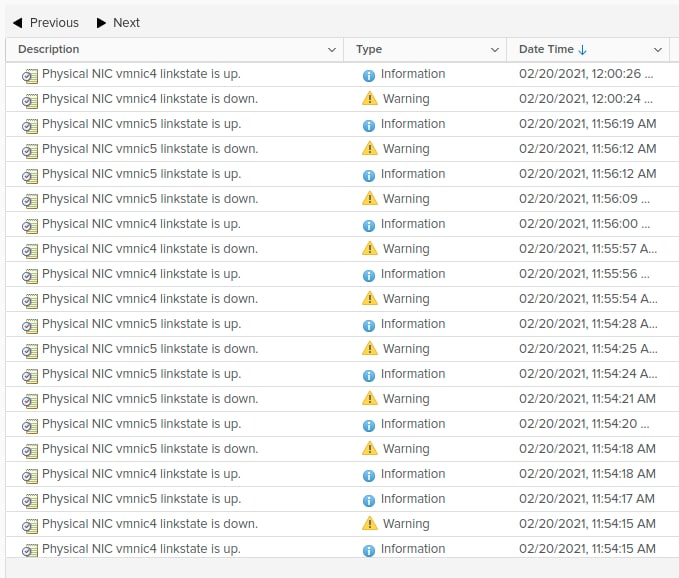The image size is (679, 578).
Task: Select the vmnic5 linkstate up description at 11:54:28
Action: click(141, 324)
